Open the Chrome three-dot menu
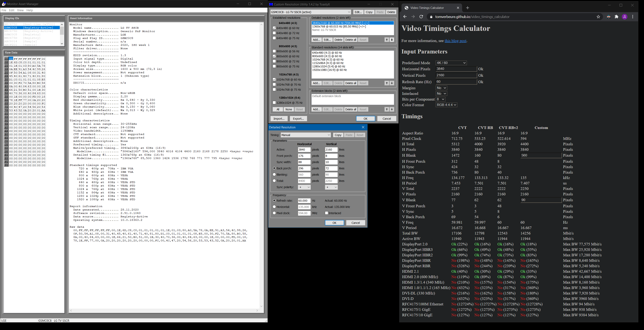The height and width of the screenshot is (330, 644). tap(633, 17)
